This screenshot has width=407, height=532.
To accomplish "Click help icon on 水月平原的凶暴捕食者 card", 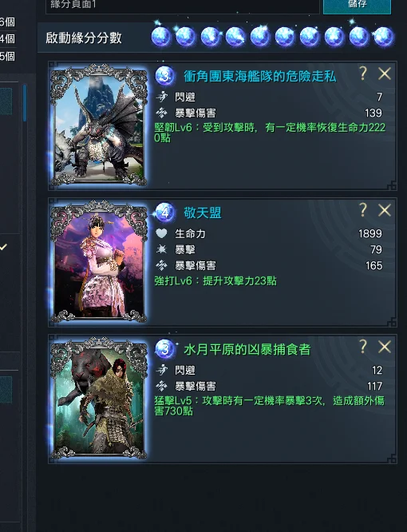I will (x=363, y=347).
